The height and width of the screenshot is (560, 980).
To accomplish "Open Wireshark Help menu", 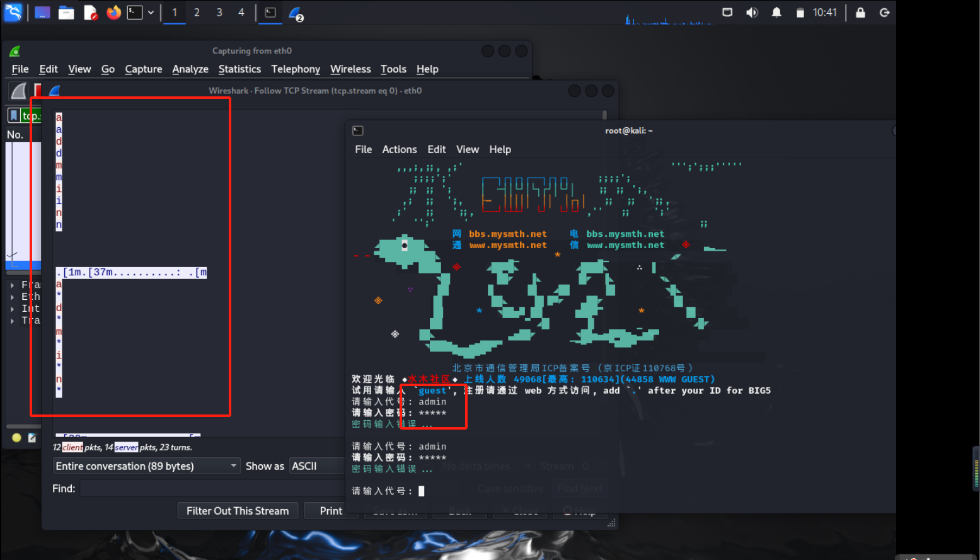I will point(427,69).
